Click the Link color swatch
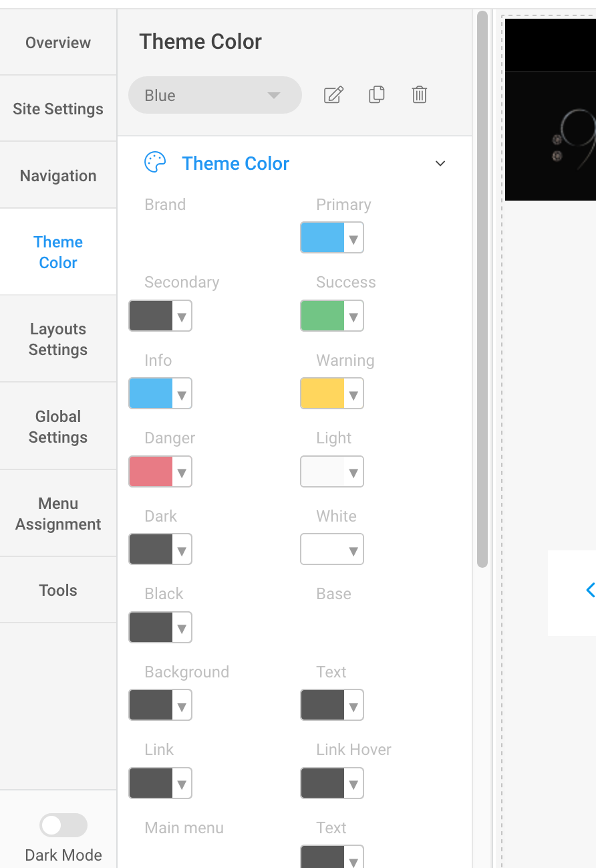Image resolution: width=596 pixels, height=868 pixels. [x=151, y=784]
